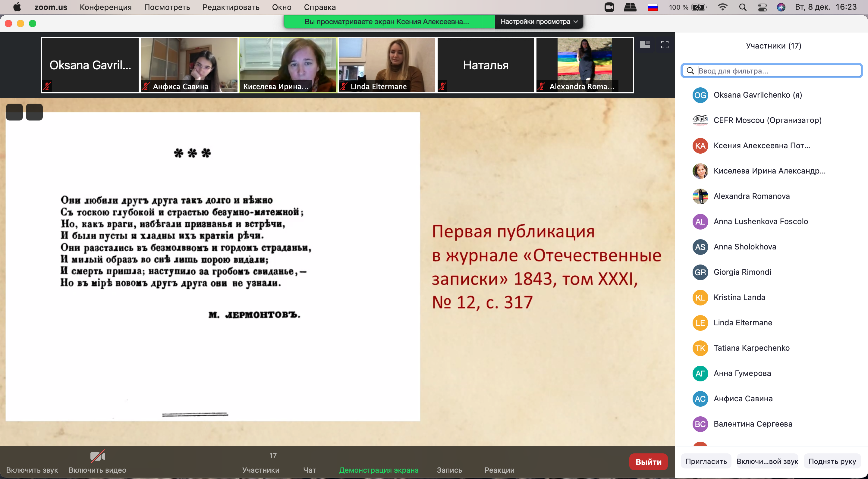Open the Конференция menu
Viewport: 868px width, 479px height.
pyautogui.click(x=106, y=7)
